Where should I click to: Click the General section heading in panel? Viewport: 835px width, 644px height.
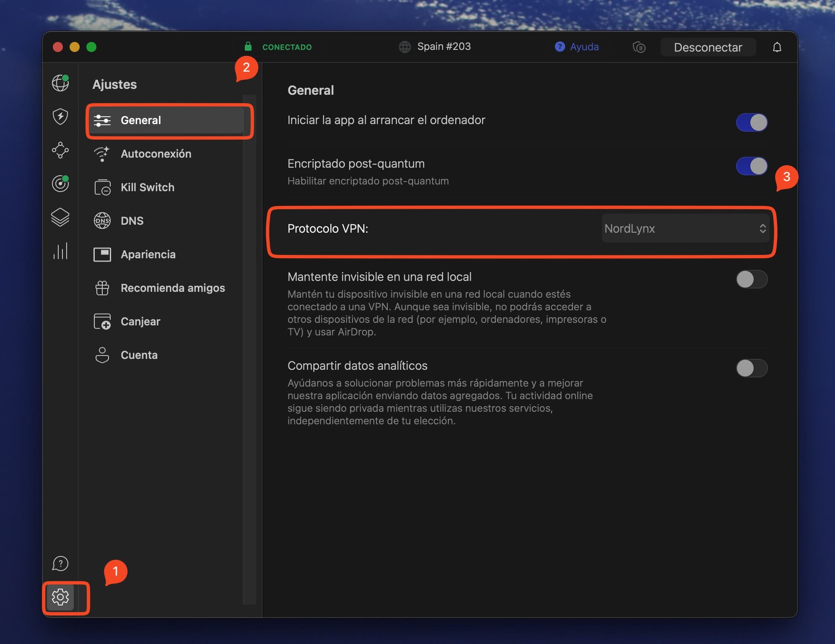click(x=311, y=91)
